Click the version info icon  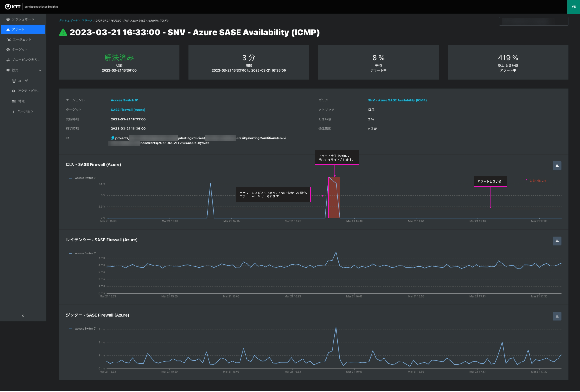click(x=14, y=111)
